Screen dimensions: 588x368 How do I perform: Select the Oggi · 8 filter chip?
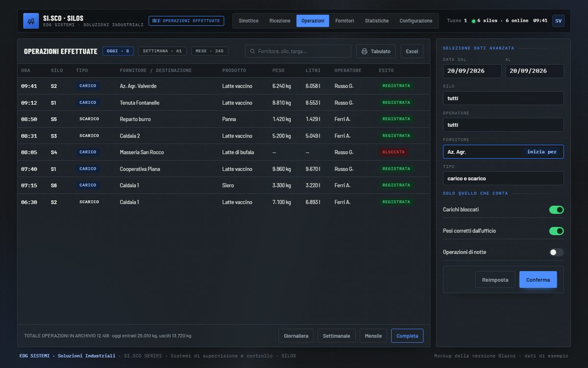coord(118,51)
